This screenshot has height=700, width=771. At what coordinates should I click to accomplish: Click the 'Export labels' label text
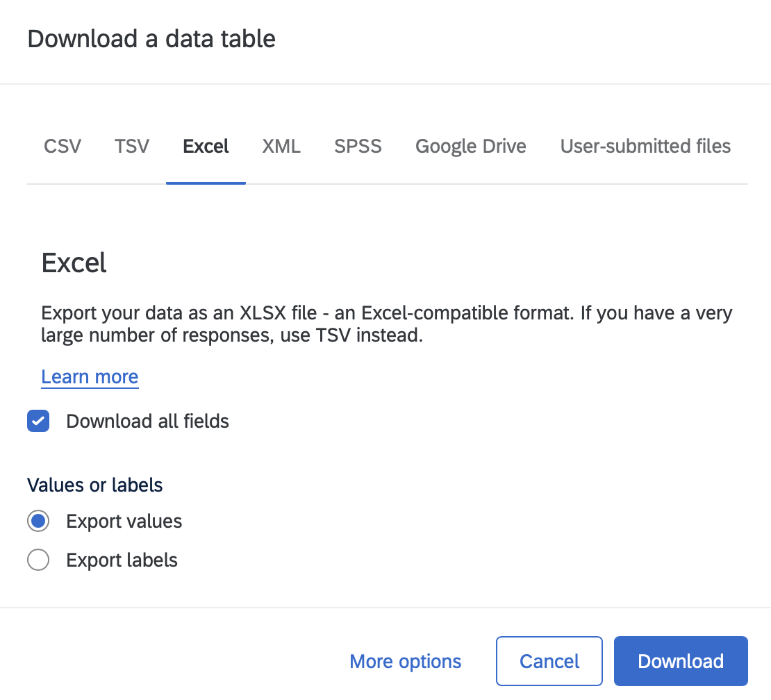122,560
